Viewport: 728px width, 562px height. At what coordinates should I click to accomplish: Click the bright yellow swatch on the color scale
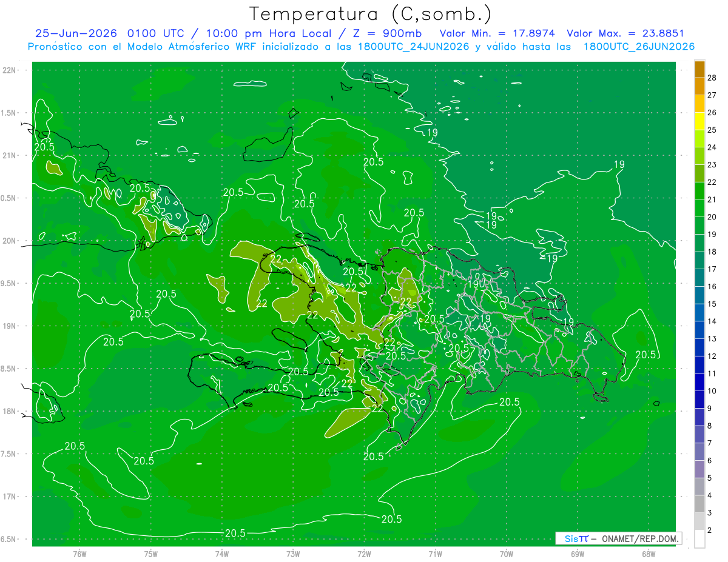699,122
